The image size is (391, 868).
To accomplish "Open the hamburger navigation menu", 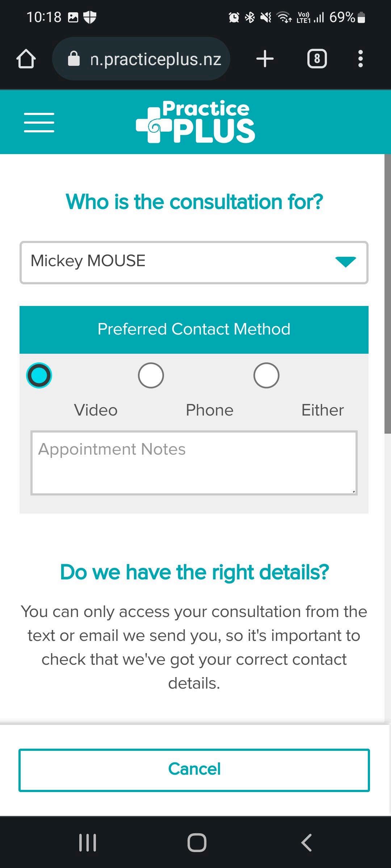I will [x=39, y=122].
